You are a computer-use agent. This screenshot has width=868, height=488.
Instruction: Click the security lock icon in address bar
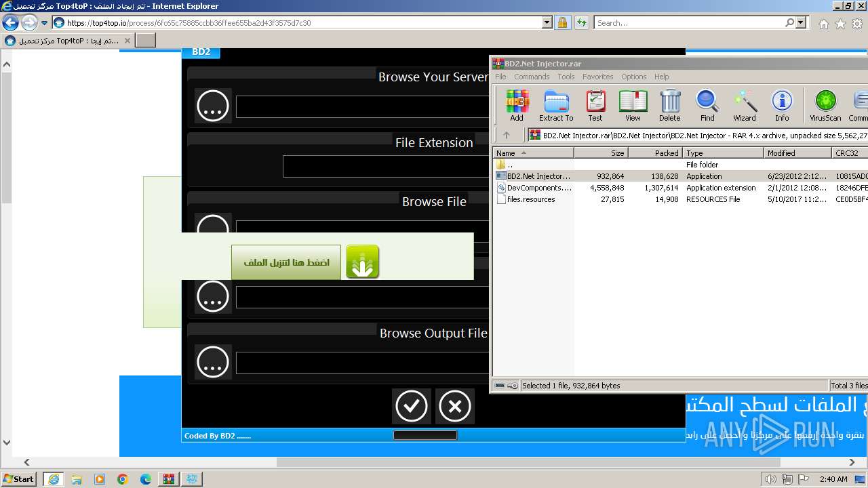(x=562, y=22)
